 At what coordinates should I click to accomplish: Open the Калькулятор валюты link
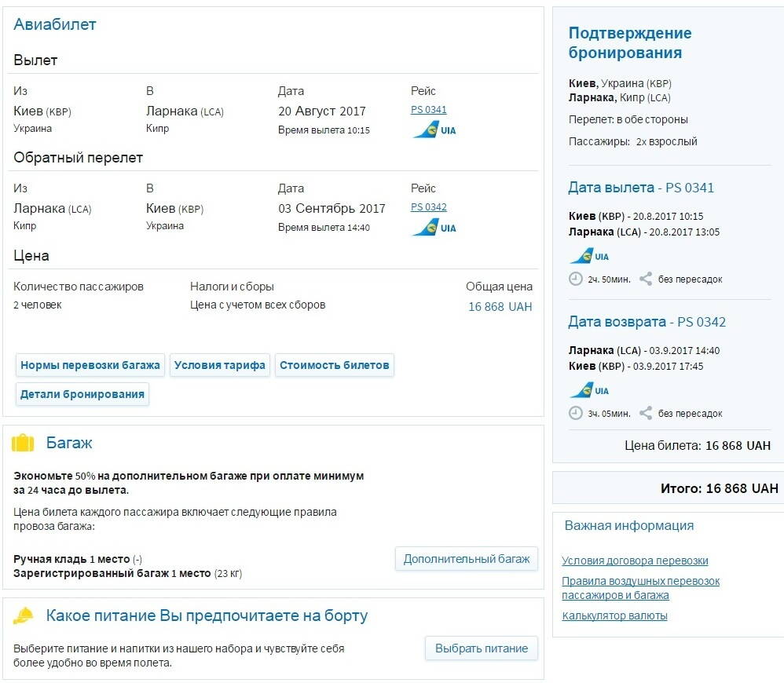pos(614,615)
